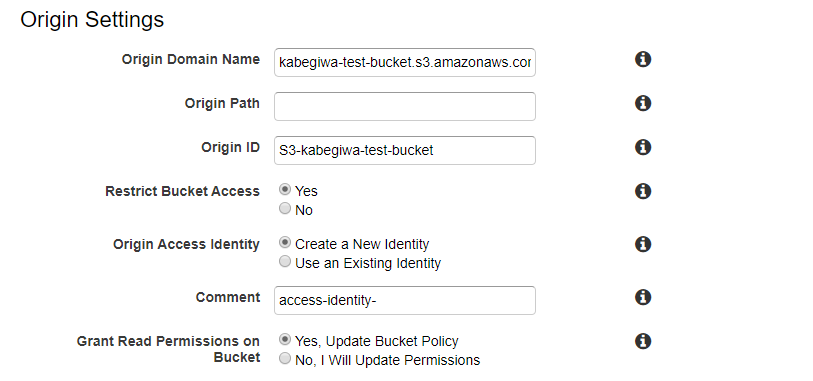Click the Restrict Bucket Access label
Viewport: 813px width, 381px height.
(183, 191)
